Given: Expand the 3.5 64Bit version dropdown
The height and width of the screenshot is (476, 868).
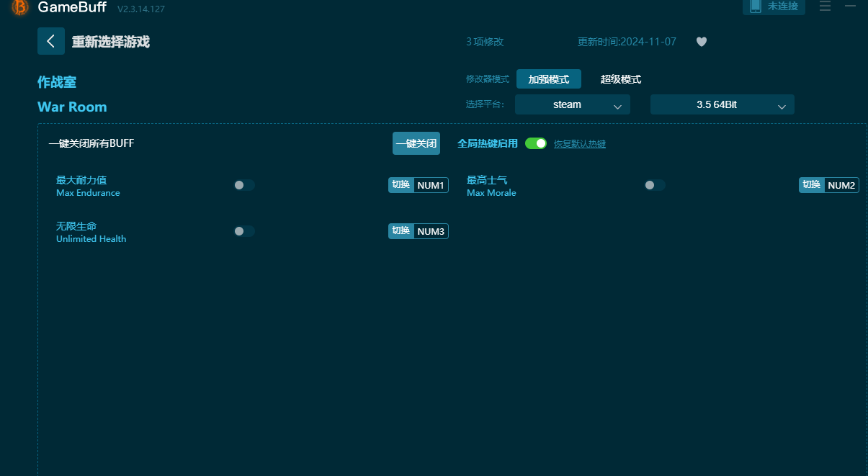Looking at the screenshot, I should pyautogui.click(x=722, y=104).
